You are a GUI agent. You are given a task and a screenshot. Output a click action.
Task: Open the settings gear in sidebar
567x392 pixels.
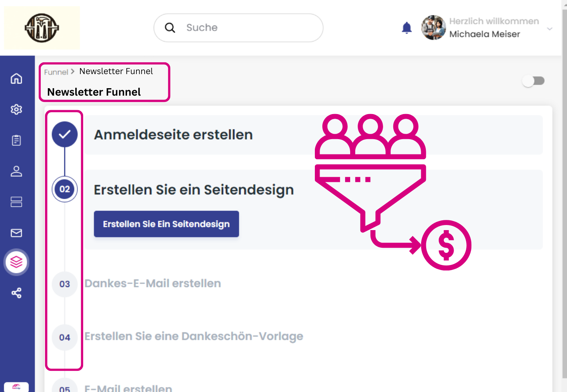coord(16,109)
